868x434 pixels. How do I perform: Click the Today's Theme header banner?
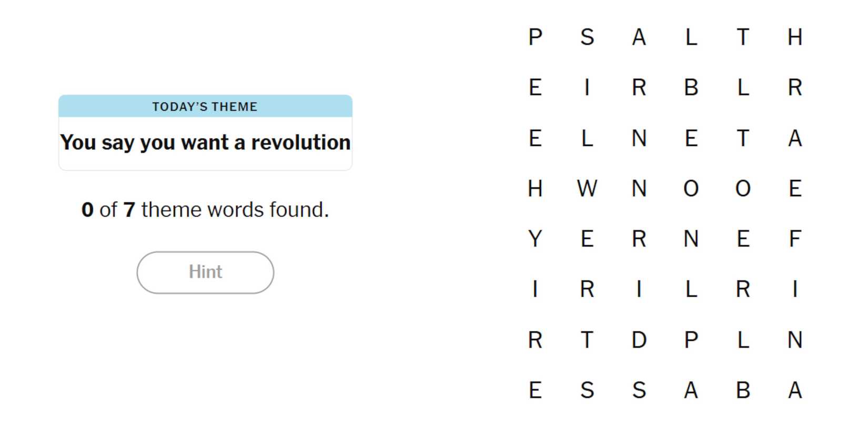click(205, 106)
